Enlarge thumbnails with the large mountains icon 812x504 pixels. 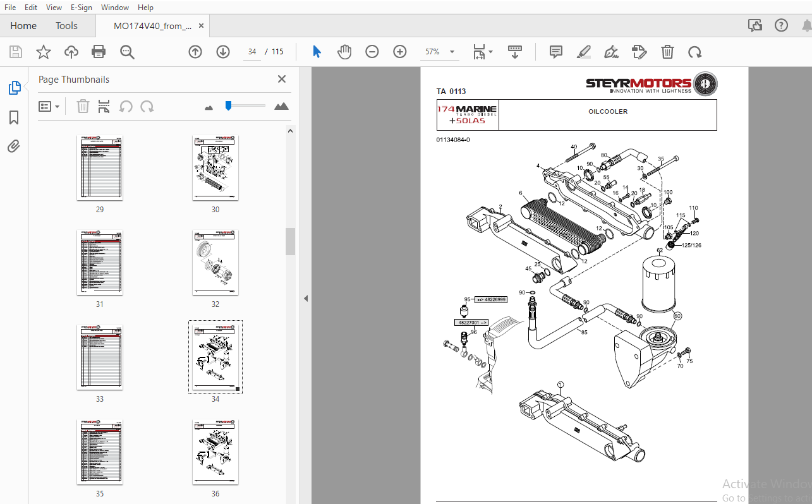tap(281, 106)
